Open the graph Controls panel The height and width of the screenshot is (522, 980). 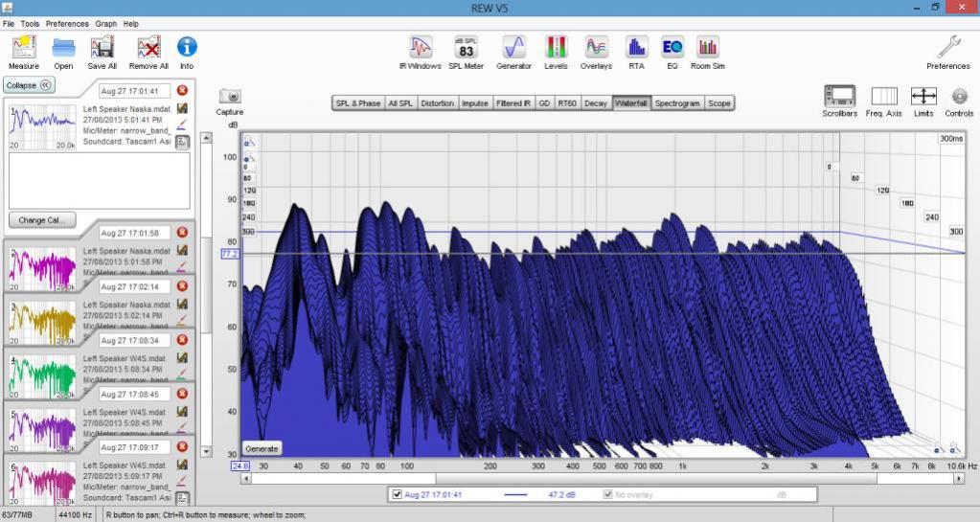pyautogui.click(x=959, y=97)
